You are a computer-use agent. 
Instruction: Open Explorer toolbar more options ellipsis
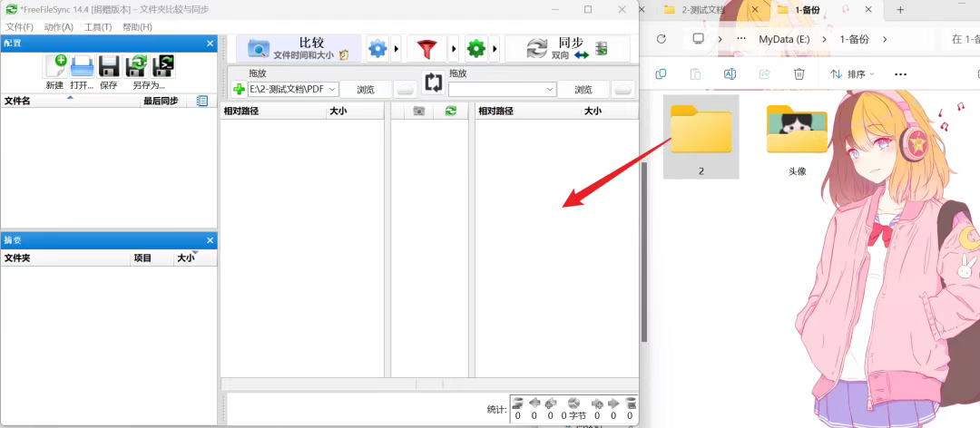pos(900,73)
